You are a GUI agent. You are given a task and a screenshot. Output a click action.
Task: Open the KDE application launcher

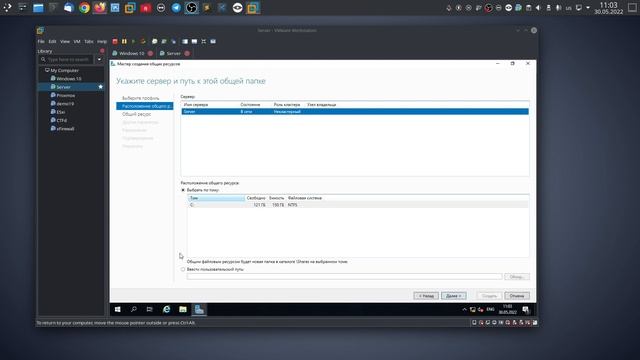(x=7, y=7)
